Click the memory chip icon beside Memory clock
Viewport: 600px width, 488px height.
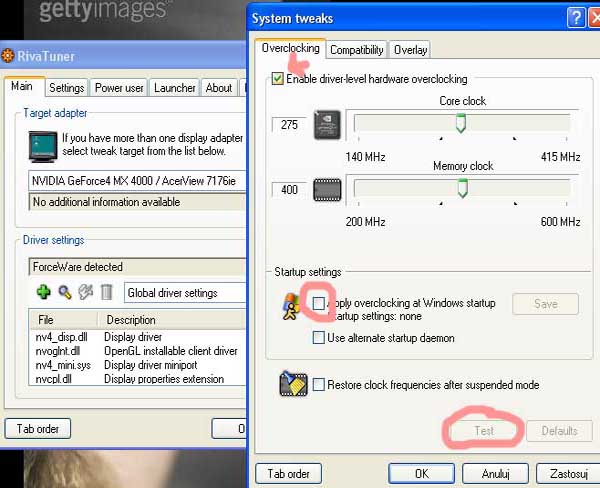pos(327,190)
